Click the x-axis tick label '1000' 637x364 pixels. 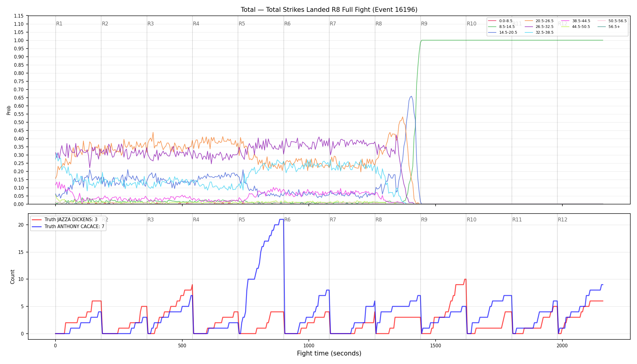pyautogui.click(x=309, y=345)
